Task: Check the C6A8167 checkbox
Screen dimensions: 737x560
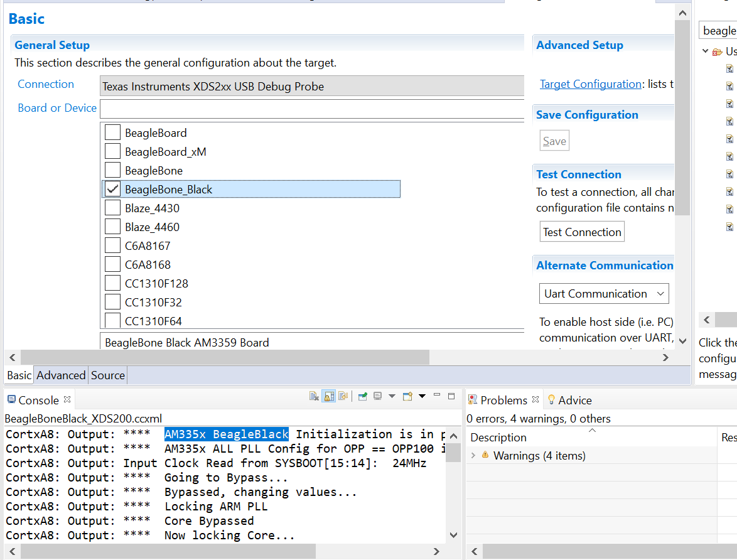Action: tap(113, 245)
